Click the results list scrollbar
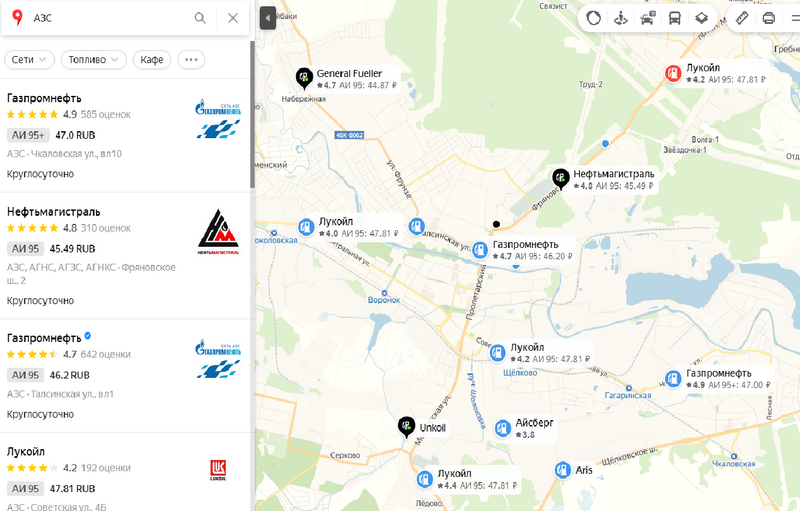This screenshot has width=800, height=511. coord(252,115)
